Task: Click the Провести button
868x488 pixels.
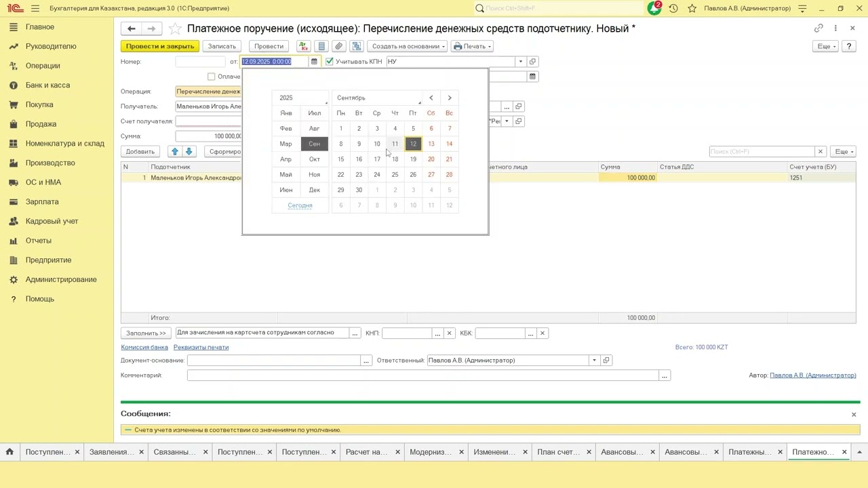Action: [269, 46]
